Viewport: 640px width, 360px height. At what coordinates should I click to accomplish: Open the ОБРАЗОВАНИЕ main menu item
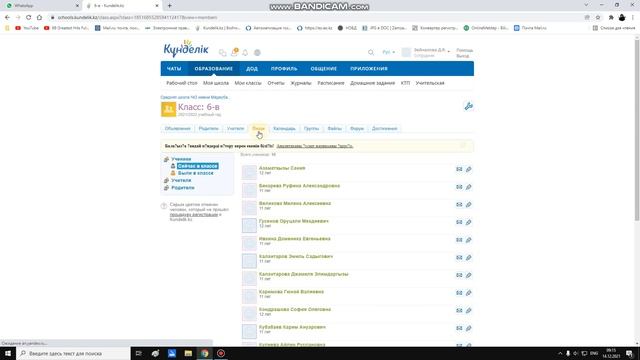pyautogui.click(x=213, y=69)
